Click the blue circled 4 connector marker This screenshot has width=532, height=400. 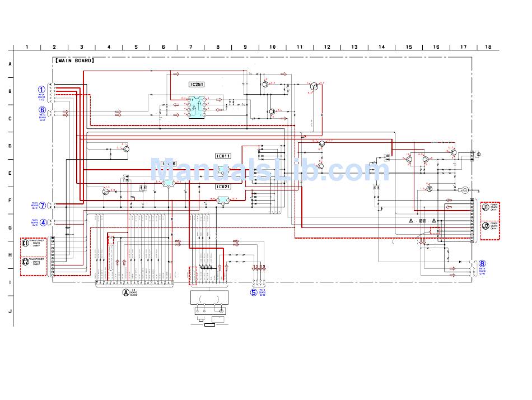pyautogui.click(x=43, y=222)
